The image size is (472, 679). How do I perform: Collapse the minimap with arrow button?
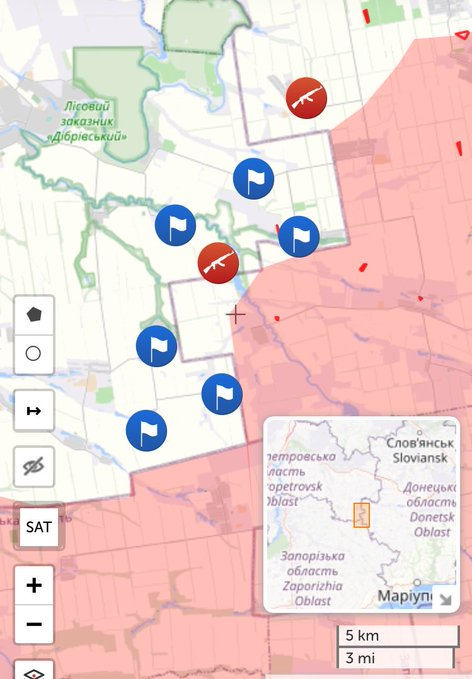click(x=445, y=598)
